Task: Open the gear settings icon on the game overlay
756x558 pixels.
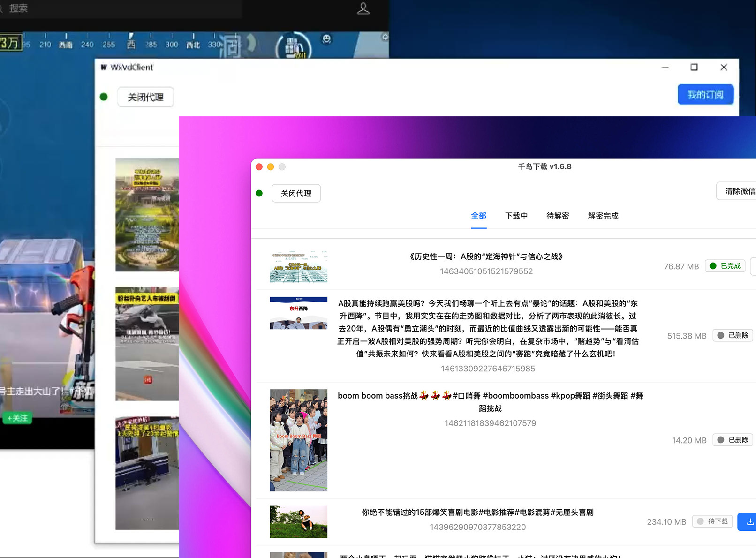Action: 385,37
